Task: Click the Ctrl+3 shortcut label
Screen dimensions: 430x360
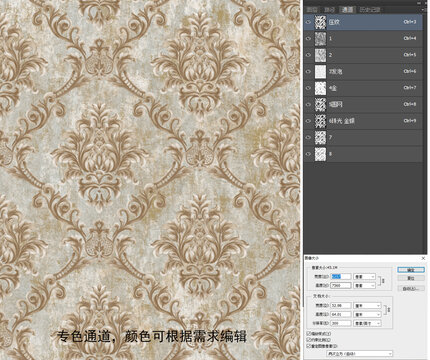Action: 410,22
